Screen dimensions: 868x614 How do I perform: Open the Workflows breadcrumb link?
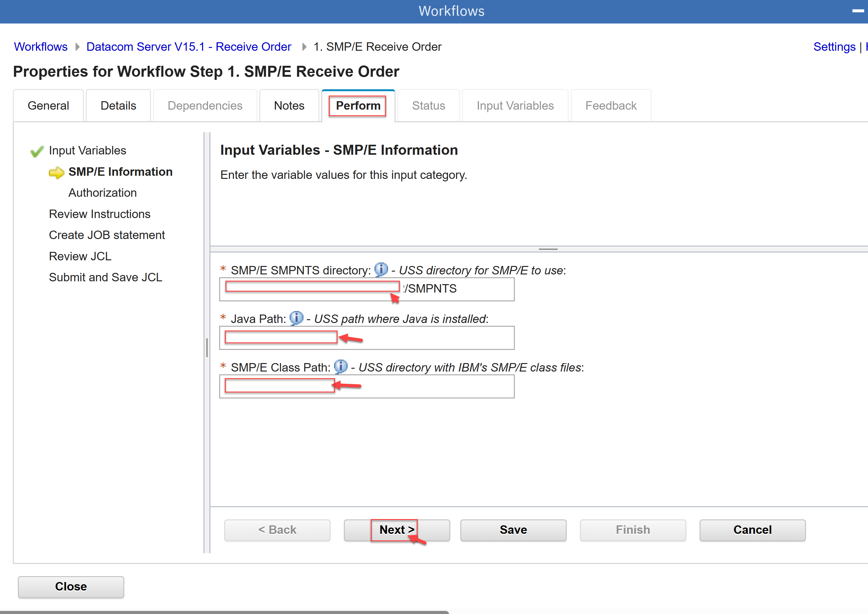[40, 47]
